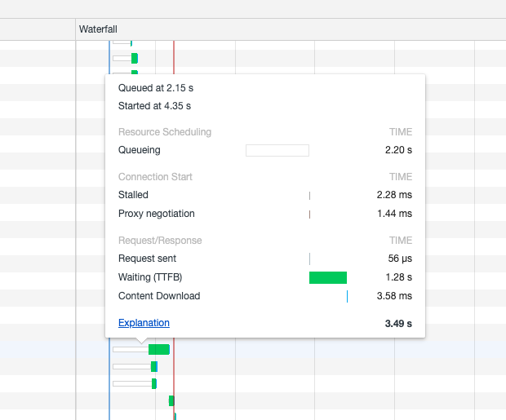506x420 pixels.
Task: Click the Request sent 56 µs value
Action: 400,259
